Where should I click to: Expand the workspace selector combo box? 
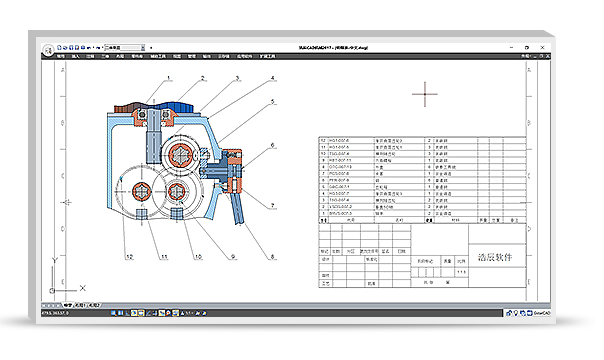[x=125, y=48]
